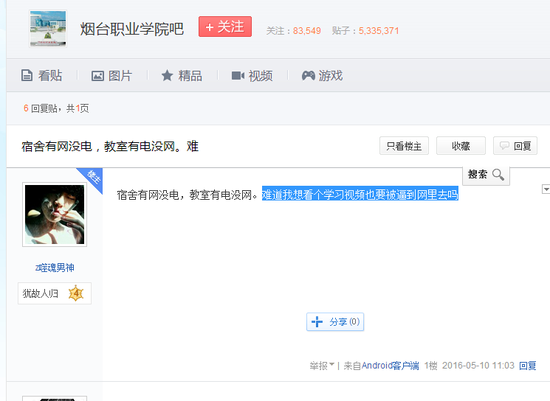550x401 pixels.
Task: Open the small dropdown arrow beside the post
Action: point(546,189)
